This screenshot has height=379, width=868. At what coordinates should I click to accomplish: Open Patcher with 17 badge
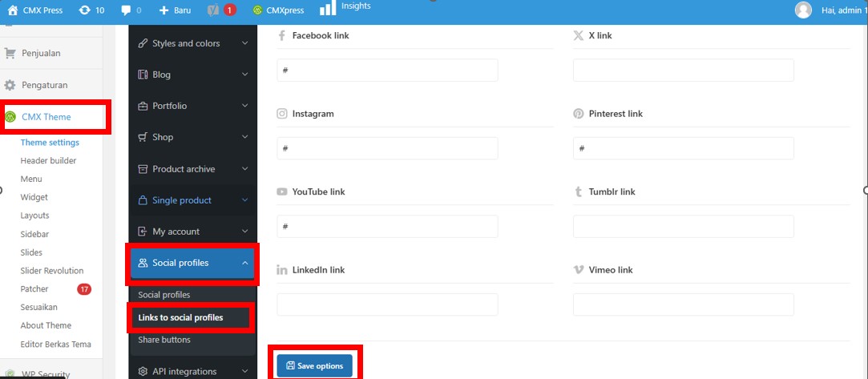(x=34, y=288)
